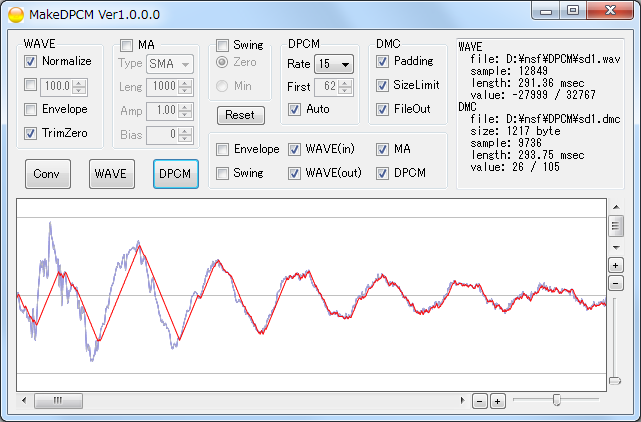This screenshot has width=641, height=422.
Task: Toggle the FileOut checkbox
Action: [x=382, y=109]
